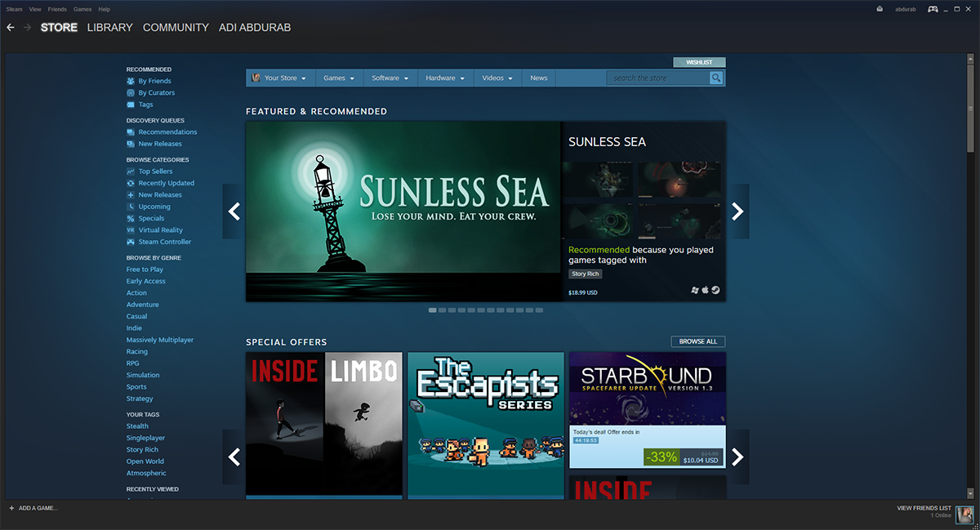Click the Story Rich tag button

coord(585,274)
